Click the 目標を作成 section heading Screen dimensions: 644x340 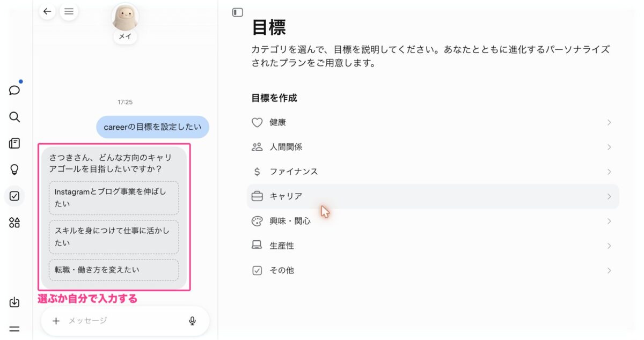click(274, 98)
